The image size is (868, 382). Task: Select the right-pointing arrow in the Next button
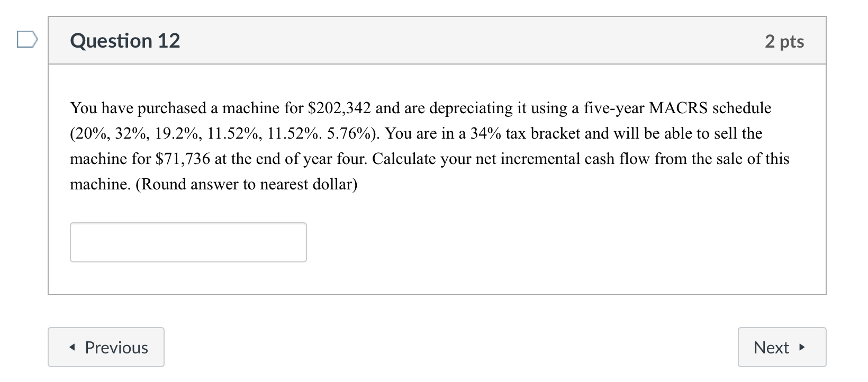point(801,348)
